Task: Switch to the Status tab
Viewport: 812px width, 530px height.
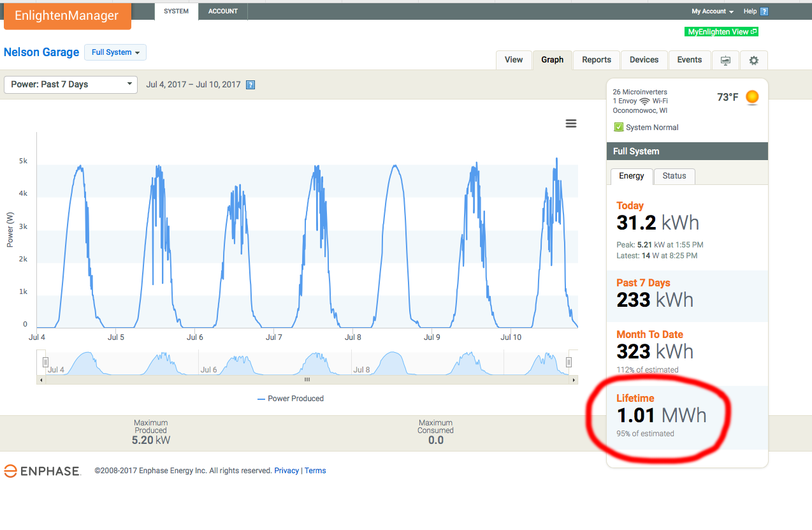Action: click(674, 176)
